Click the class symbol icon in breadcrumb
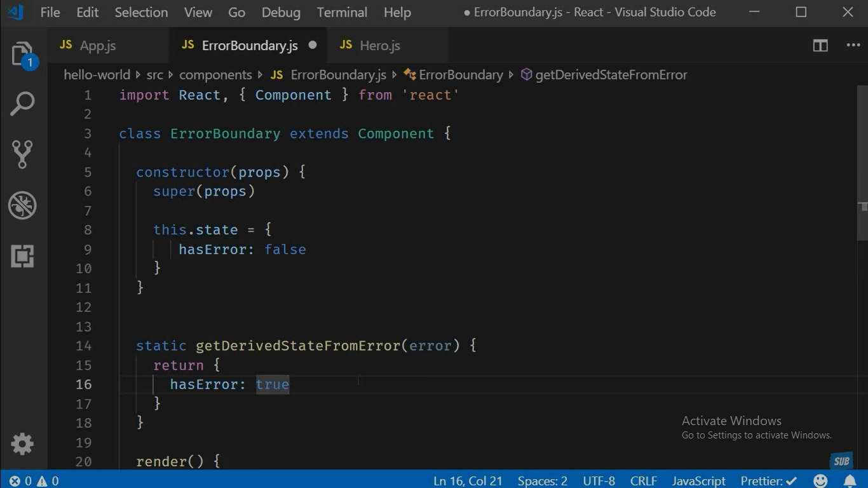This screenshot has width=868, height=488. pos(410,74)
